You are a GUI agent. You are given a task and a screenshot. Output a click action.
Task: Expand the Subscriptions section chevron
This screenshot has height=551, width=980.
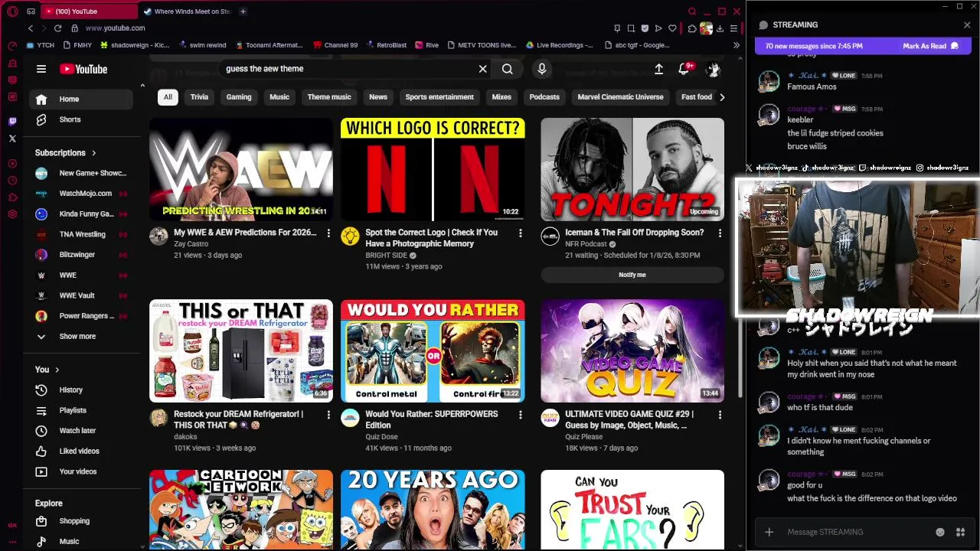[94, 153]
